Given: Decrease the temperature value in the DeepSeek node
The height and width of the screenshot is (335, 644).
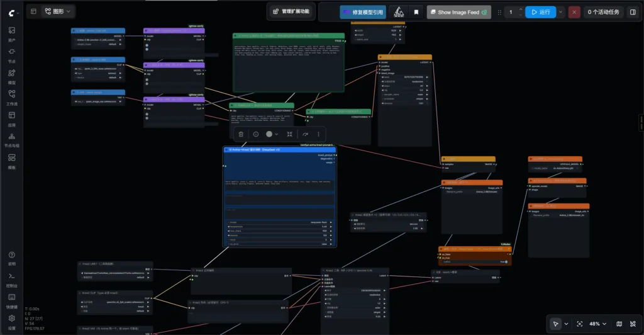Looking at the screenshot, I should point(229,227).
